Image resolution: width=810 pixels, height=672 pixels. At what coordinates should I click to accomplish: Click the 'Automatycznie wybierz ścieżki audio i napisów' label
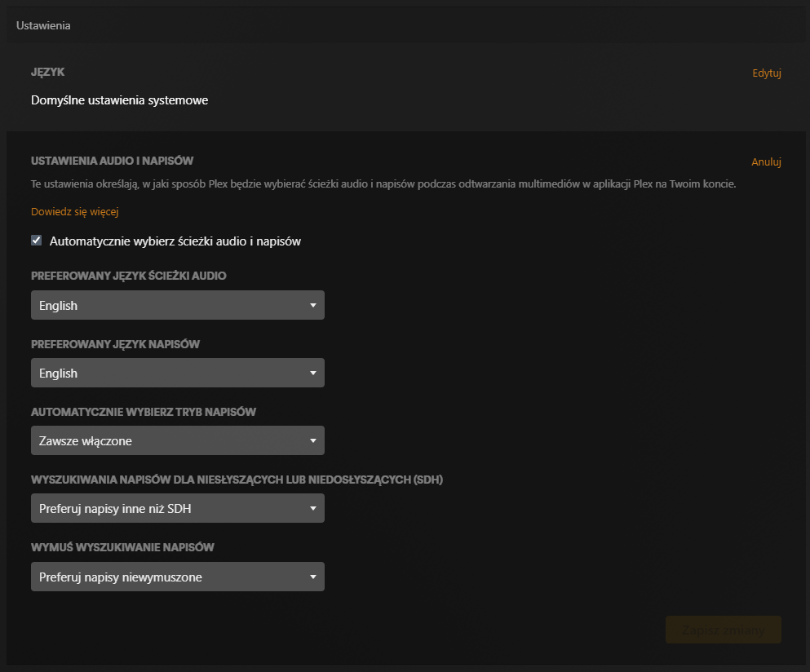175,241
